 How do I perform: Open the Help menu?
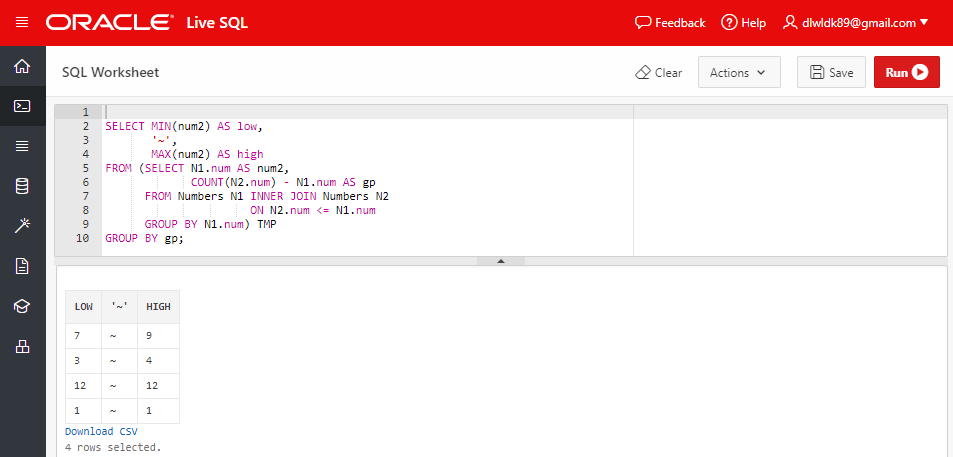click(743, 22)
